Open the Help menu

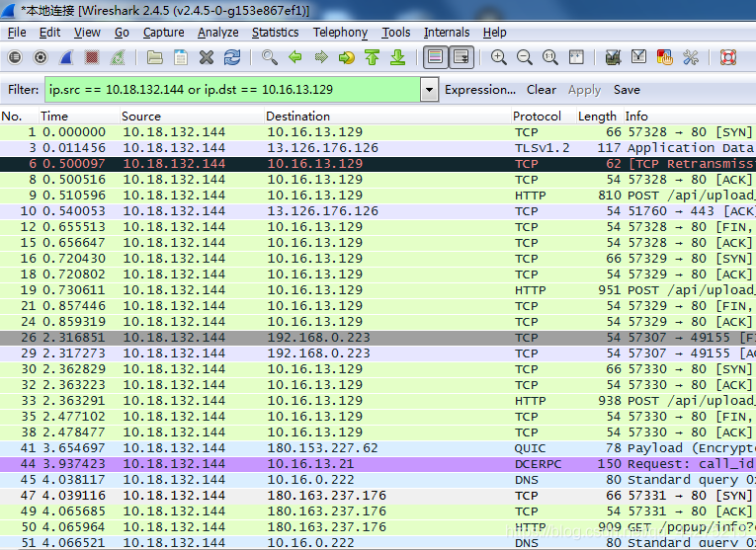coord(495,33)
